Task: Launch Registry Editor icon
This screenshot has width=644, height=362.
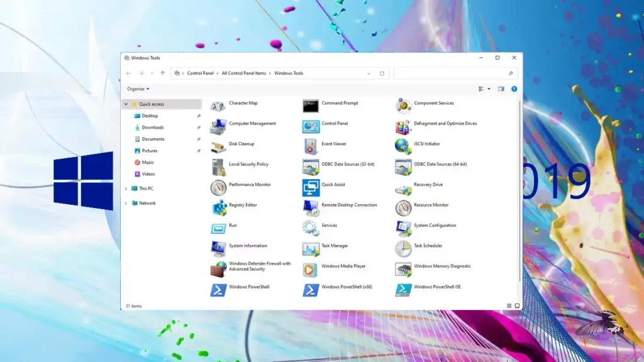Action: [x=218, y=208]
